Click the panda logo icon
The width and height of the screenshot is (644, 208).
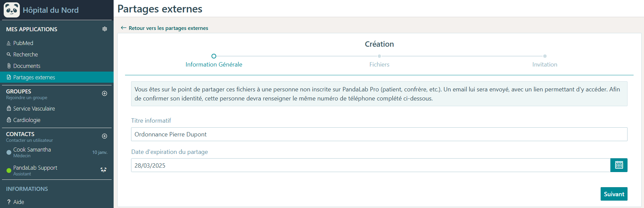point(12,10)
